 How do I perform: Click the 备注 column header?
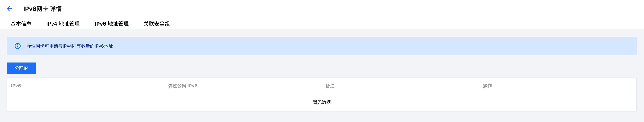(330, 86)
